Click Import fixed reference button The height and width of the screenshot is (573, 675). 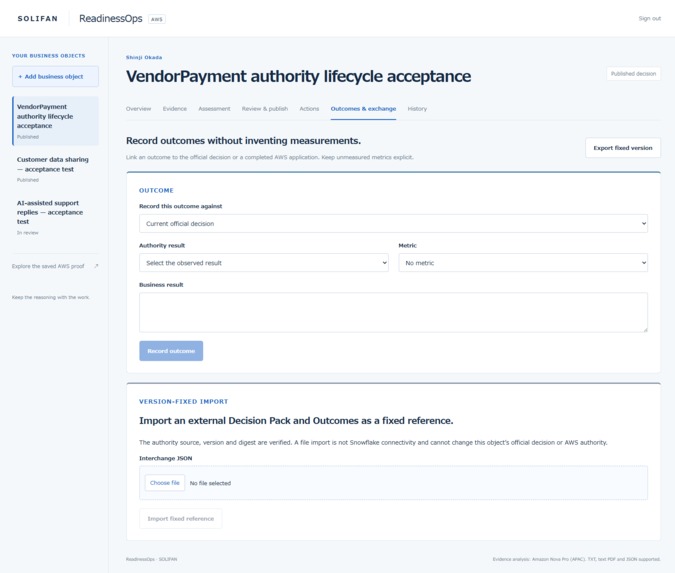click(180, 518)
